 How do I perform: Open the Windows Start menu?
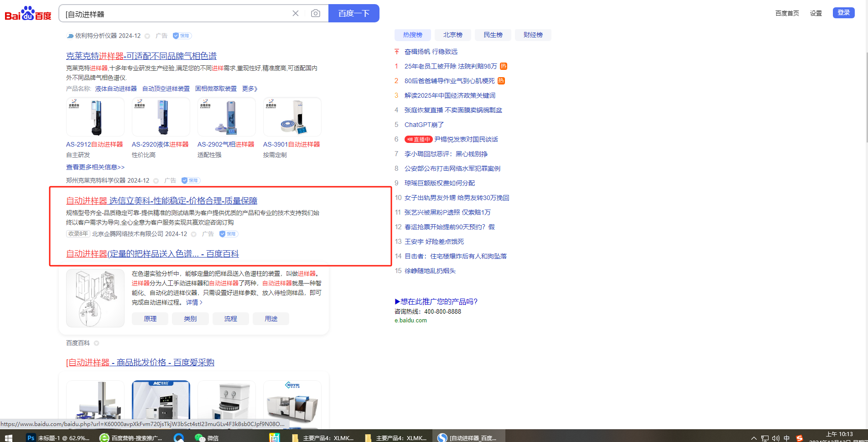(x=8, y=438)
